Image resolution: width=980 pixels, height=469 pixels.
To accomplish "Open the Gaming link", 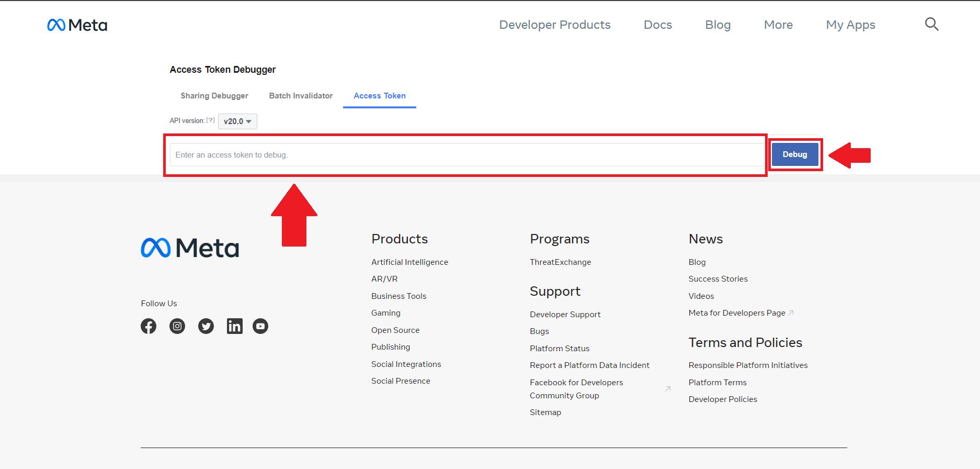I will (386, 313).
